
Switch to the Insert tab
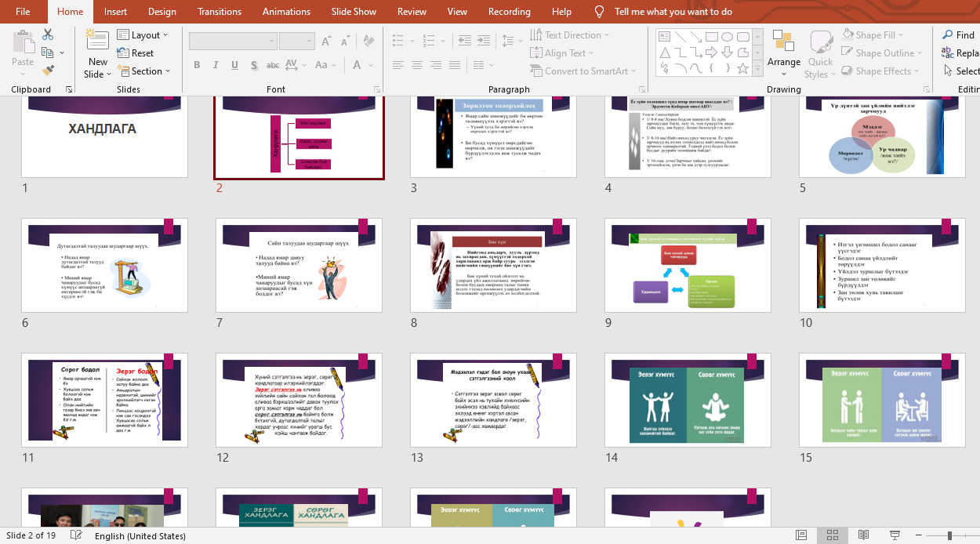point(115,12)
